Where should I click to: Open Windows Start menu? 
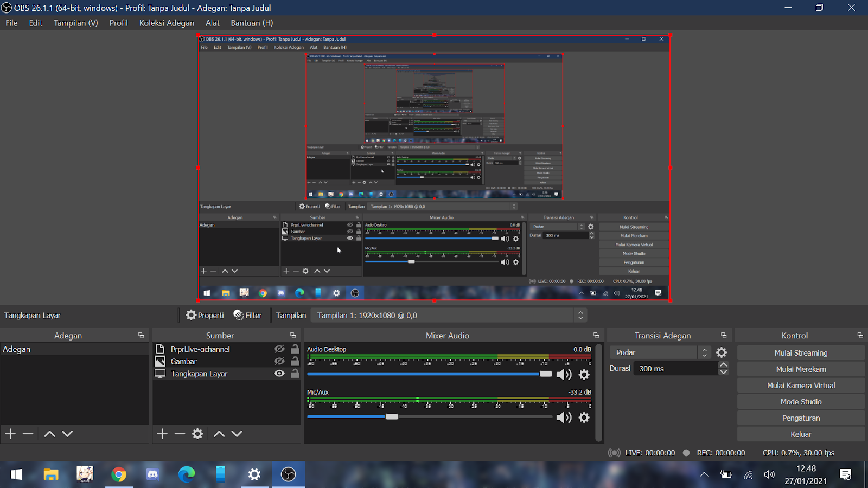click(16, 474)
